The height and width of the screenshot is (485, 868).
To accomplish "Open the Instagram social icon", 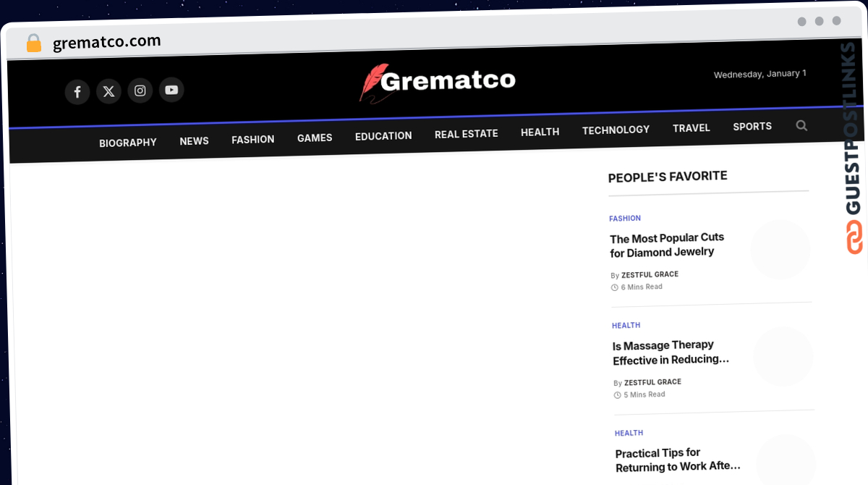I will tap(140, 90).
